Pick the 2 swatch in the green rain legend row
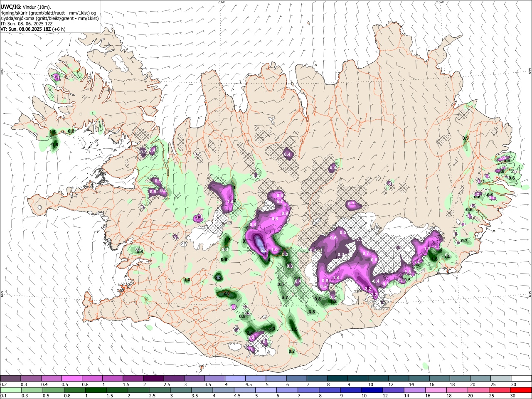This screenshot has height=399, width=532. click(x=138, y=390)
